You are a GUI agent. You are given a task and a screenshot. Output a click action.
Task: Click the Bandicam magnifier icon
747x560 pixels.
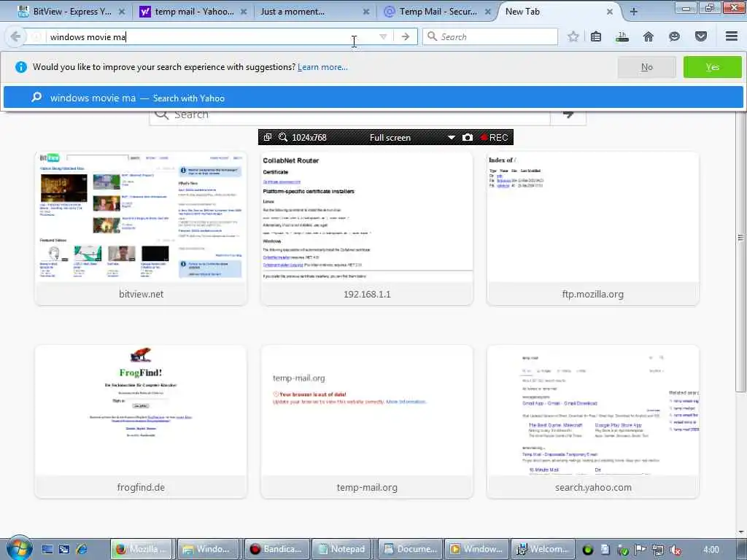click(x=283, y=137)
